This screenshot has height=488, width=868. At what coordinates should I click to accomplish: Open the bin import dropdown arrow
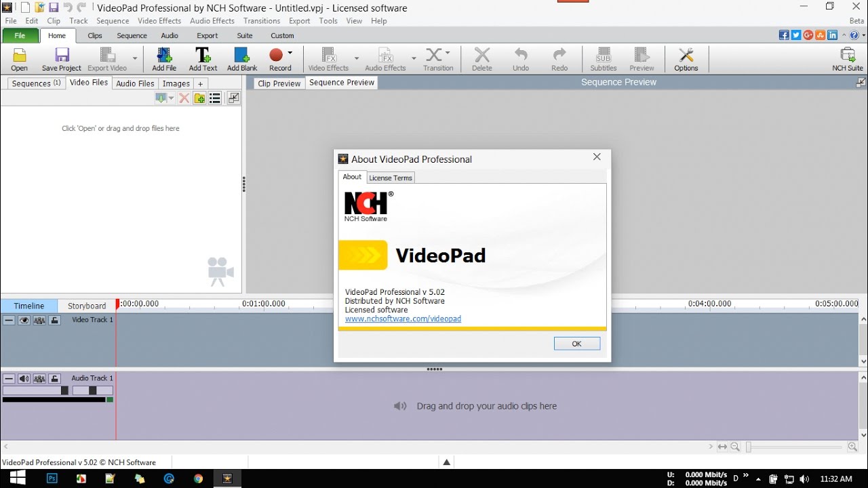[x=171, y=98]
